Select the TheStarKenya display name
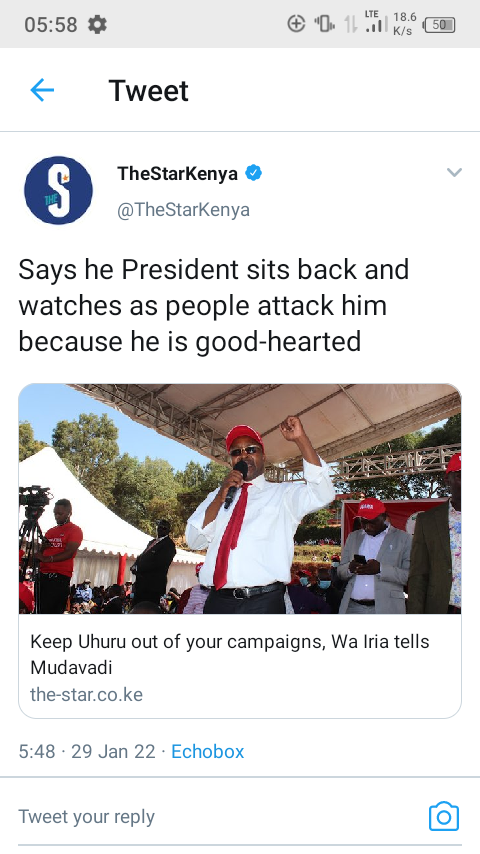 [x=178, y=174]
